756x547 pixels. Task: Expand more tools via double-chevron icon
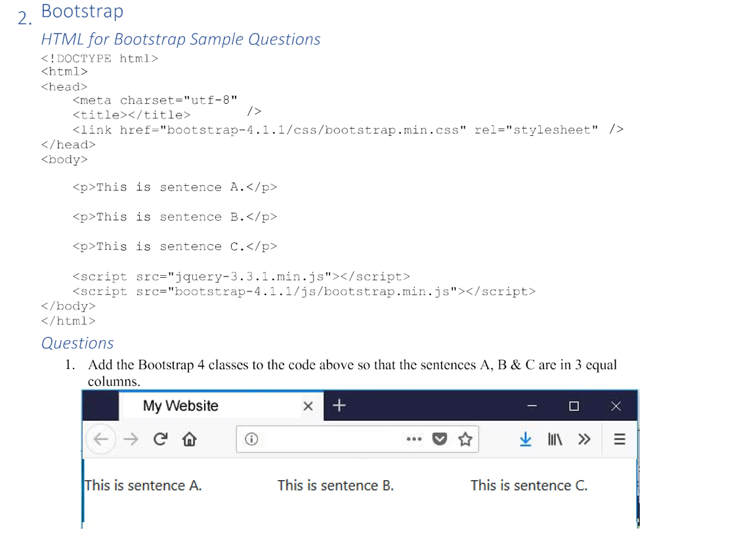coord(584,439)
